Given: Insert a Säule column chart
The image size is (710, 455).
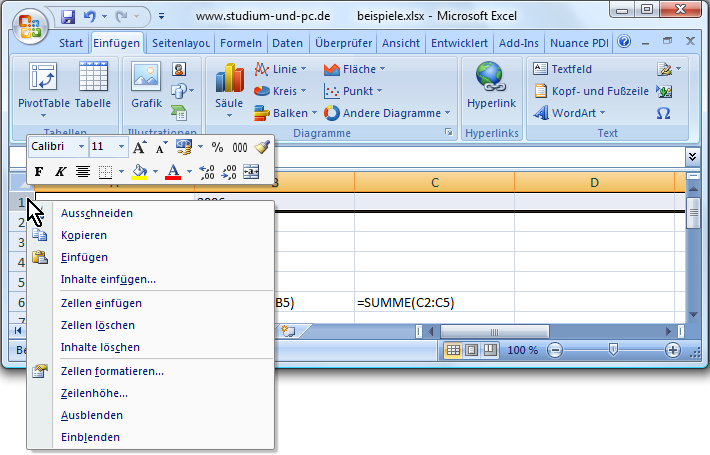Looking at the screenshot, I should pyautogui.click(x=229, y=90).
